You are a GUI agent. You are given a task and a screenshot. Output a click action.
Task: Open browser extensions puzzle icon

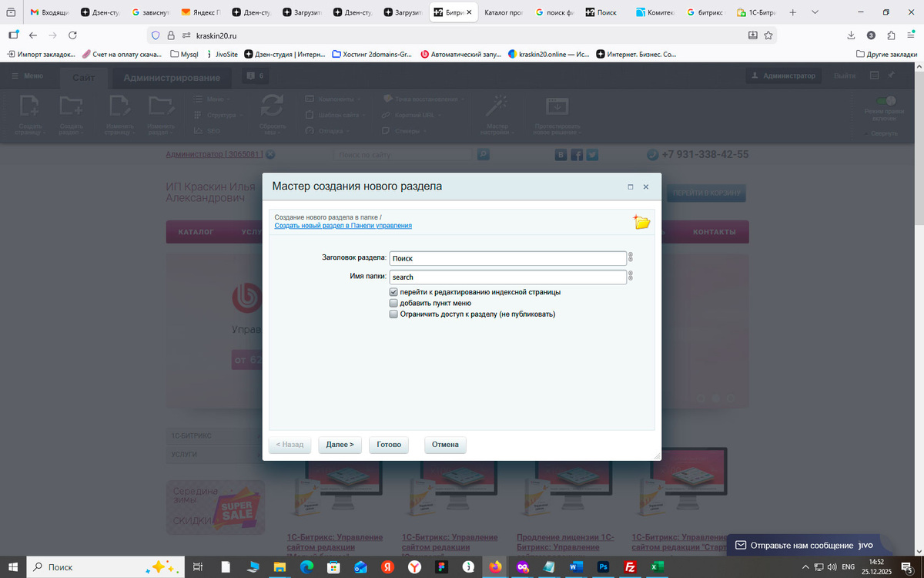point(891,35)
